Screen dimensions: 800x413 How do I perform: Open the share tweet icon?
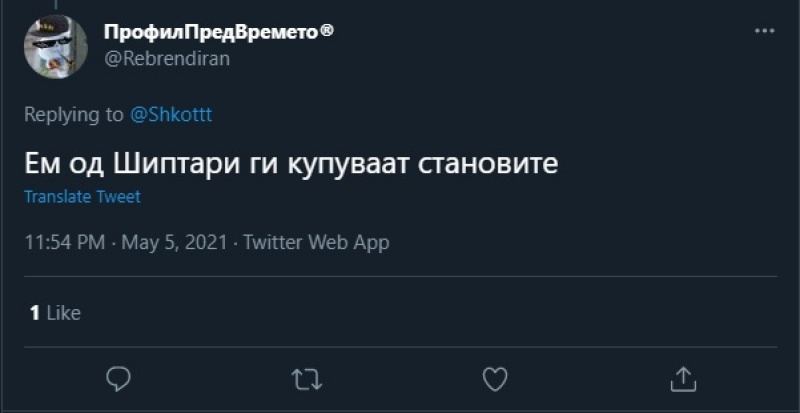tap(682, 378)
